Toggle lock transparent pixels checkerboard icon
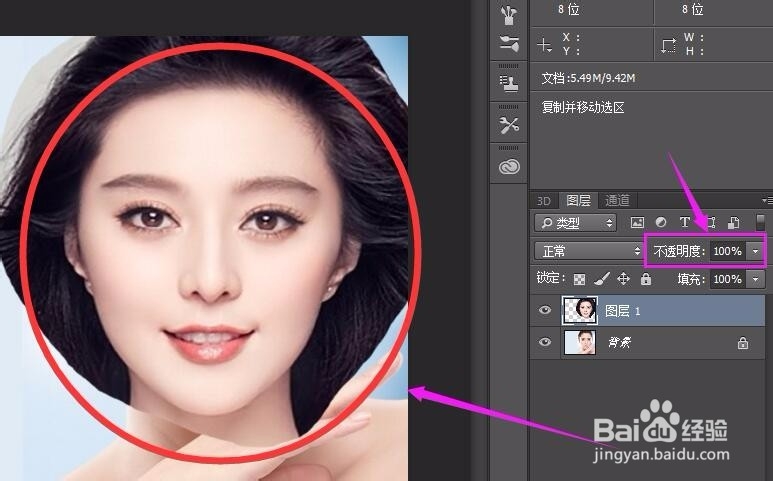773x481 pixels. tap(579, 279)
